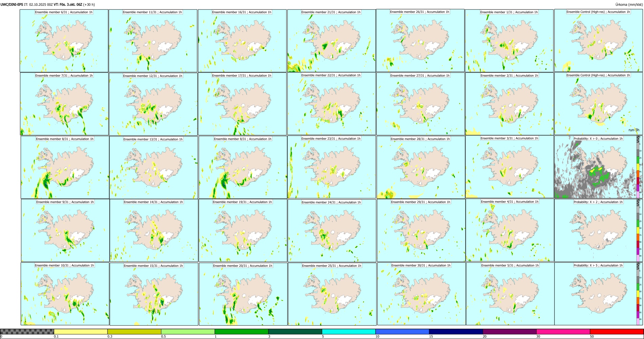
Task: Select the Ensemble member 28/31 map panel
Action: click(421, 167)
